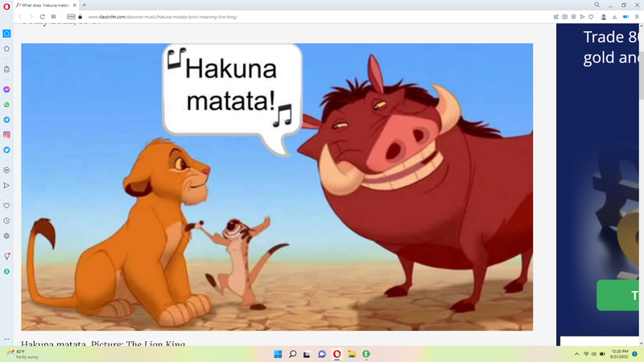Image resolution: width=644 pixels, height=362 pixels.
Task: Open History clock in the sidebar
Action: point(6,220)
